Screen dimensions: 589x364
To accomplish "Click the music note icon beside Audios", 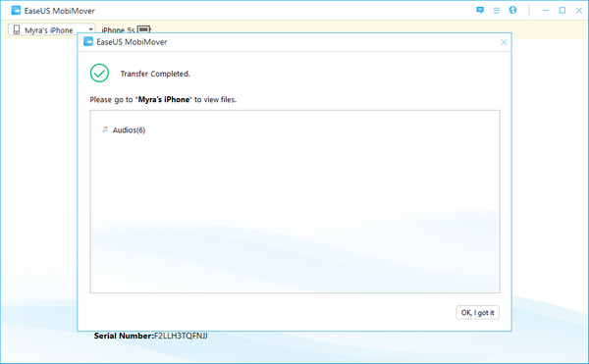I will pyautogui.click(x=105, y=130).
